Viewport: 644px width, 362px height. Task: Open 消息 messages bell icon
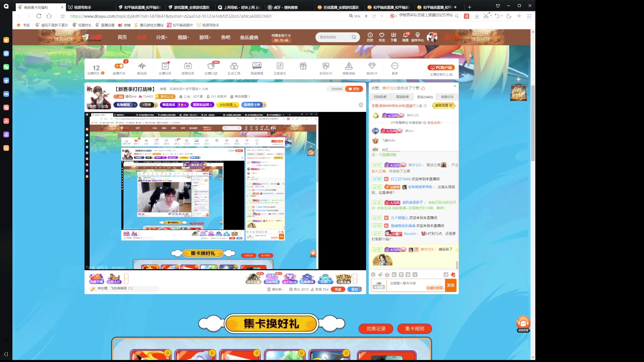coord(406,37)
